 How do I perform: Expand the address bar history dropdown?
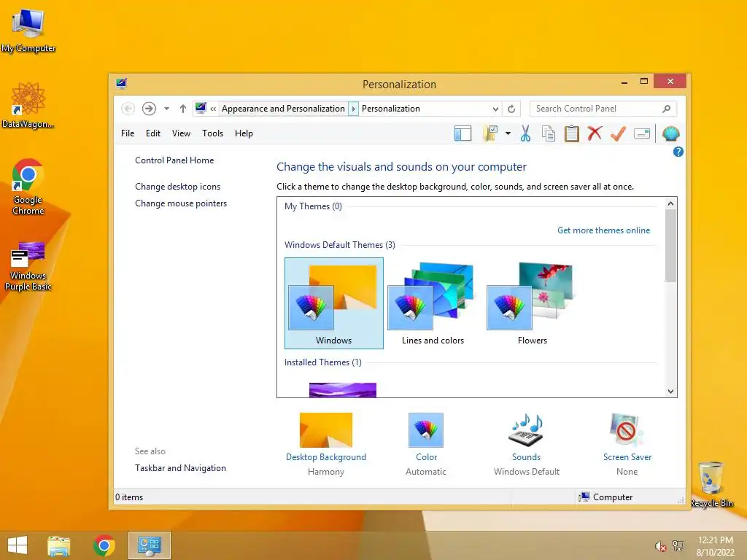click(x=495, y=109)
